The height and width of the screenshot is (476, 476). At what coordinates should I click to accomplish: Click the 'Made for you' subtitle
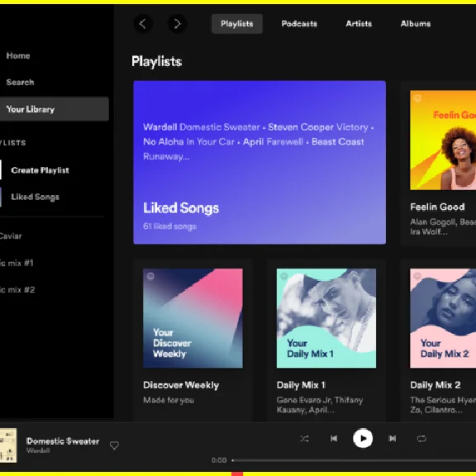169,400
